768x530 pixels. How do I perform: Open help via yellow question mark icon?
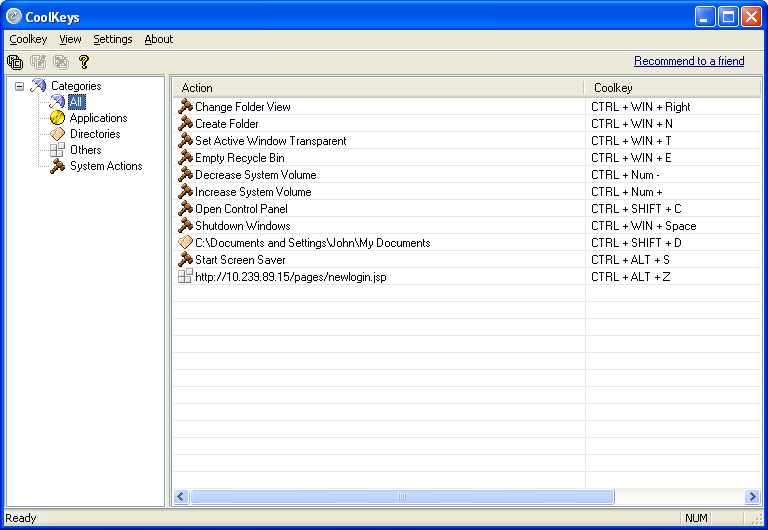(x=84, y=62)
